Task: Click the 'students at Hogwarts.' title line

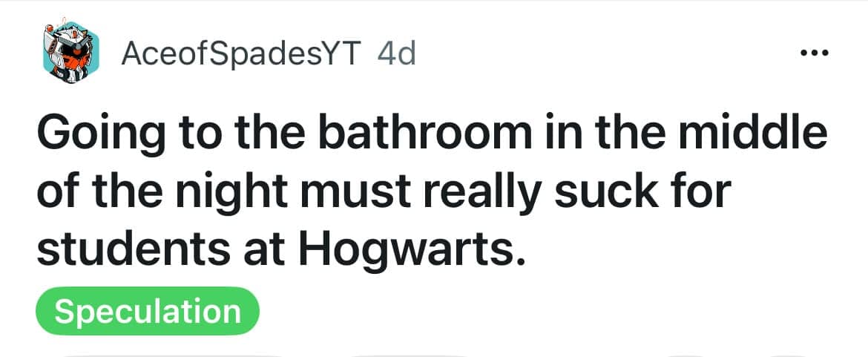Action: coord(280,249)
